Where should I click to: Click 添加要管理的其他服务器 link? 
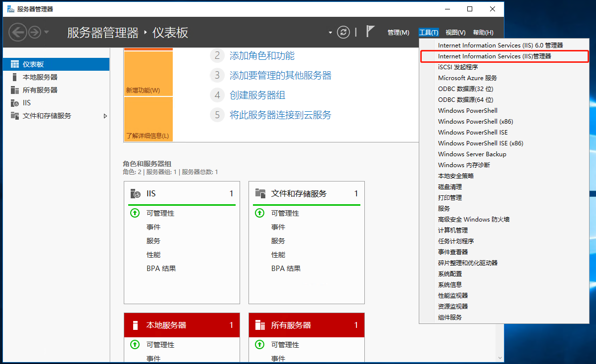point(280,75)
